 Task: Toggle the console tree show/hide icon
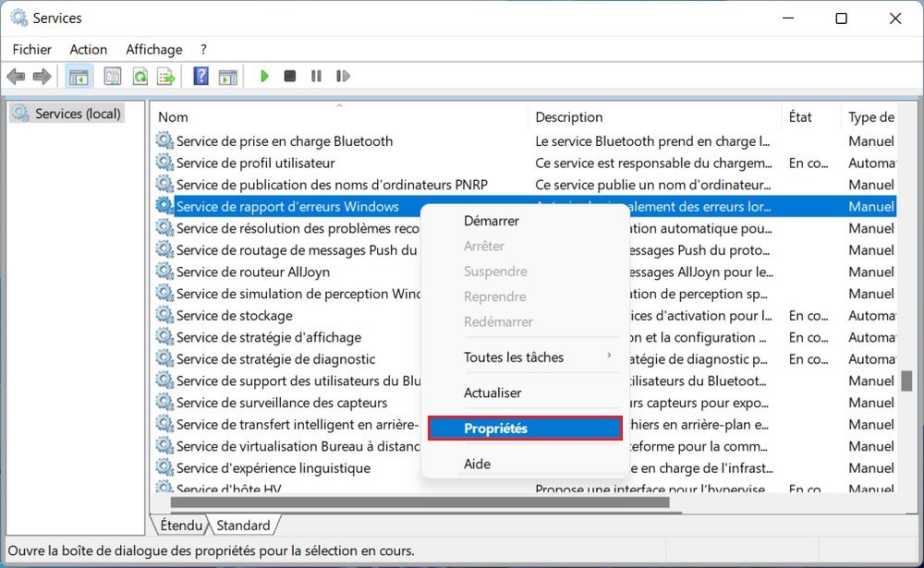(79, 77)
